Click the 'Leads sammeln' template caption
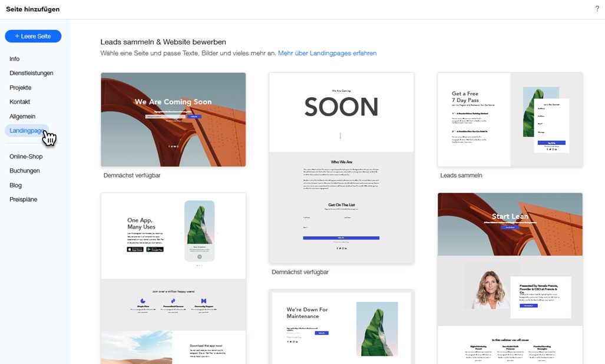 [461, 176]
